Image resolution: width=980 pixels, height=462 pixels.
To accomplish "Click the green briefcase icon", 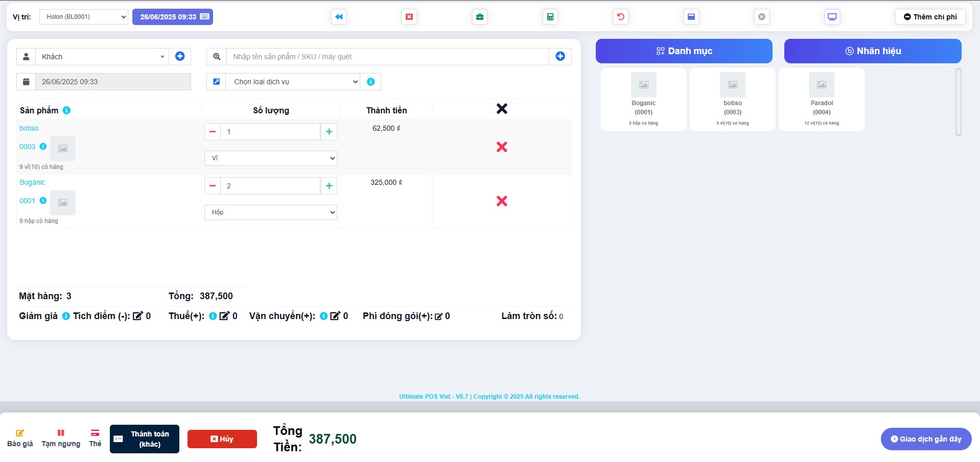I will pyautogui.click(x=479, y=17).
